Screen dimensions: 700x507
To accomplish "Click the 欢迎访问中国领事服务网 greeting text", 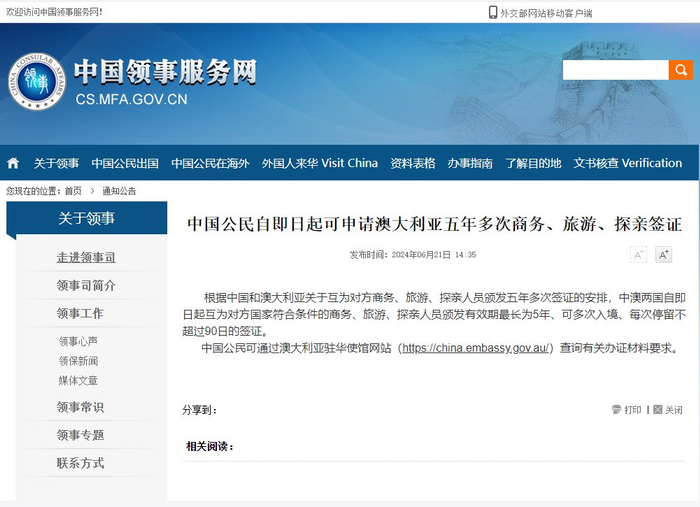I will point(54,12).
